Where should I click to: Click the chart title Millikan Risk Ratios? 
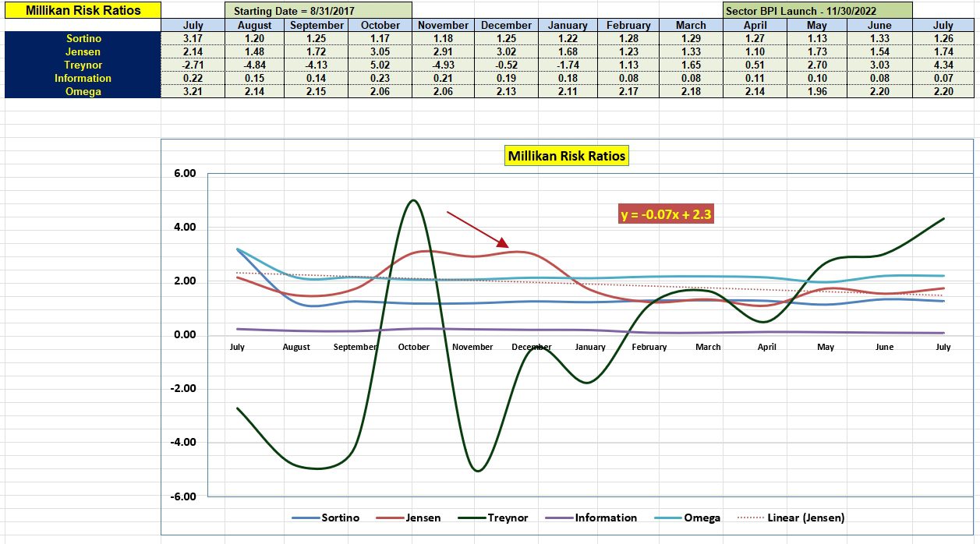point(567,156)
